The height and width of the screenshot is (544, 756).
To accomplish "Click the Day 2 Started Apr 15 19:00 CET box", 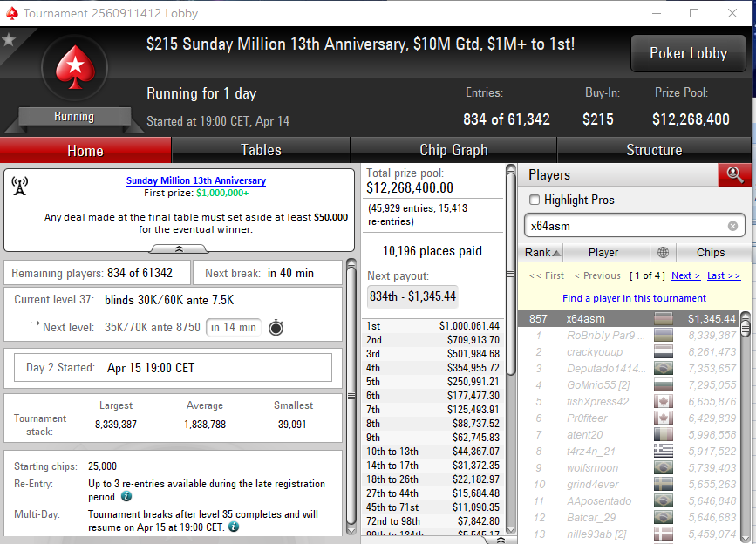I will tap(174, 368).
